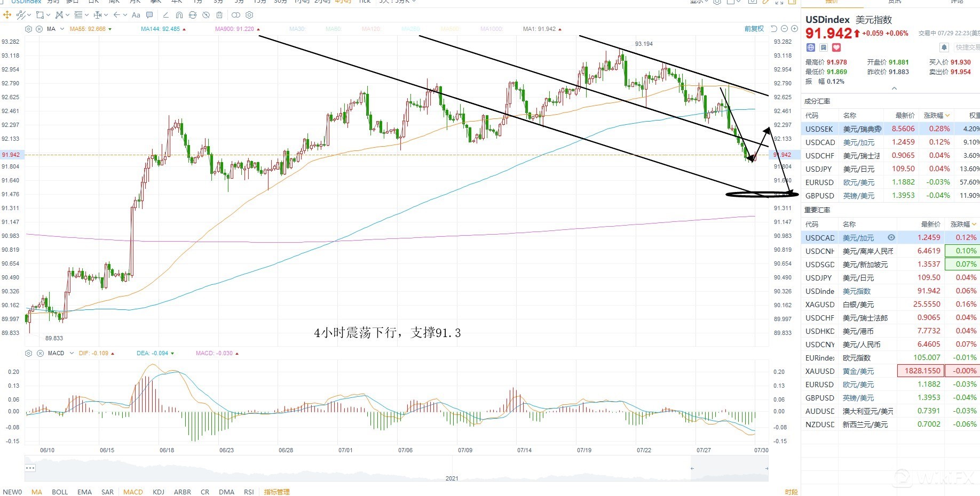Click the price alert bell icon

tap(944, 47)
